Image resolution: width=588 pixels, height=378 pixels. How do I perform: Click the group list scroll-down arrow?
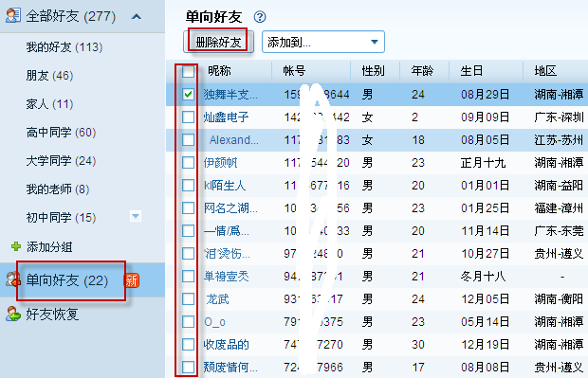136,216
